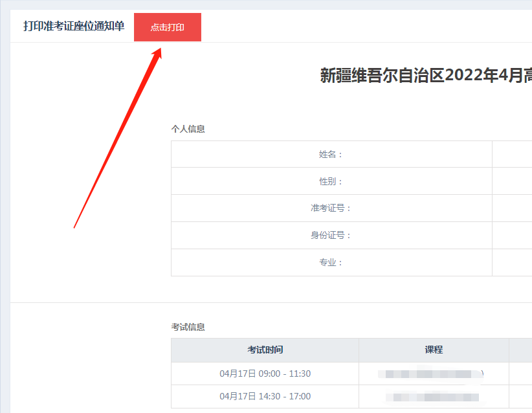Click the red 点击打印 print button
532x413 pixels.
[167, 27]
